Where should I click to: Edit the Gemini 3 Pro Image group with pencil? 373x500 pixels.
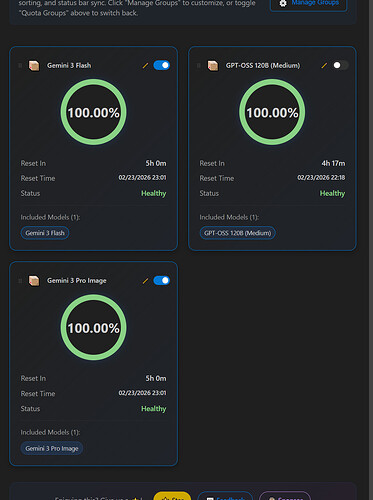point(145,281)
